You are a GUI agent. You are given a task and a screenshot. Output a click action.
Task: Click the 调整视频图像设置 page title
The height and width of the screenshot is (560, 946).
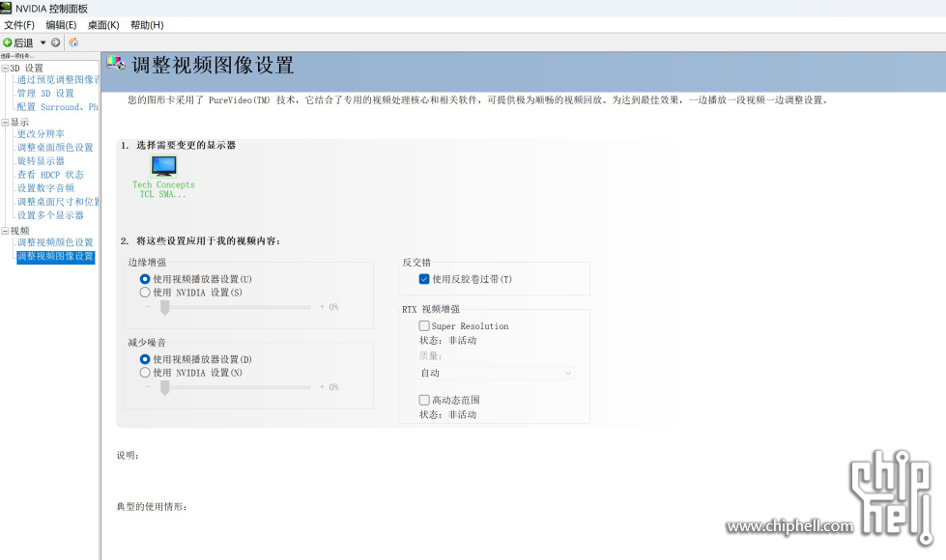coord(213,65)
